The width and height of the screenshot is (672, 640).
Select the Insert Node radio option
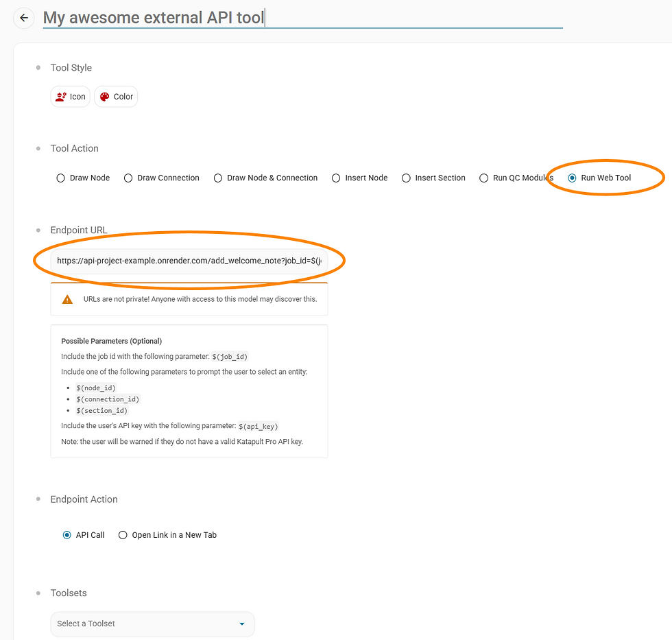(x=359, y=178)
